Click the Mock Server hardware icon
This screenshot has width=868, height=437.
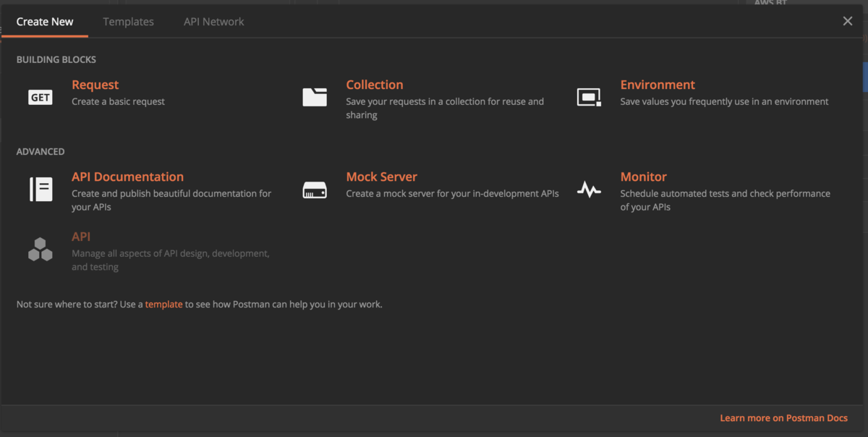pos(315,190)
